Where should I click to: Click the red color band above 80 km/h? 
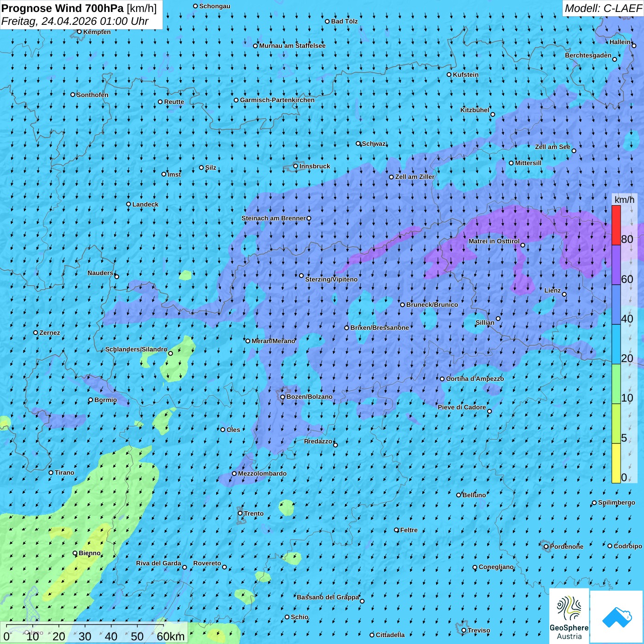616,225
